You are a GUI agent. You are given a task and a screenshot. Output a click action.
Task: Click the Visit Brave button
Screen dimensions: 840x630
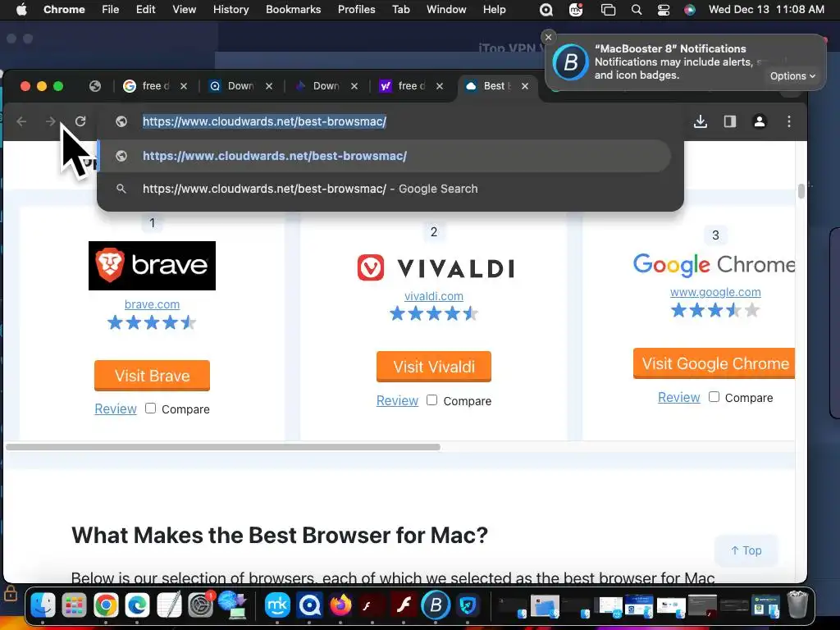[152, 376]
